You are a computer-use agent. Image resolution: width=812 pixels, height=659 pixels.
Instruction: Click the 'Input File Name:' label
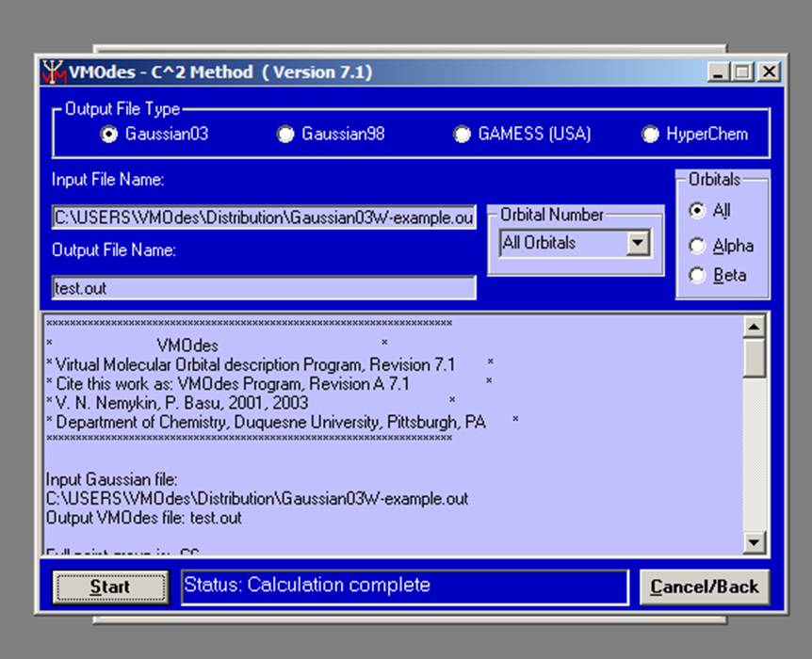tap(108, 180)
